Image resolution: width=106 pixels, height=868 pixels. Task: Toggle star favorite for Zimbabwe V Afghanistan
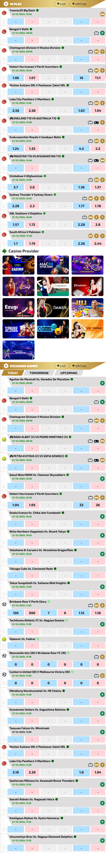[x=4, y=187]
